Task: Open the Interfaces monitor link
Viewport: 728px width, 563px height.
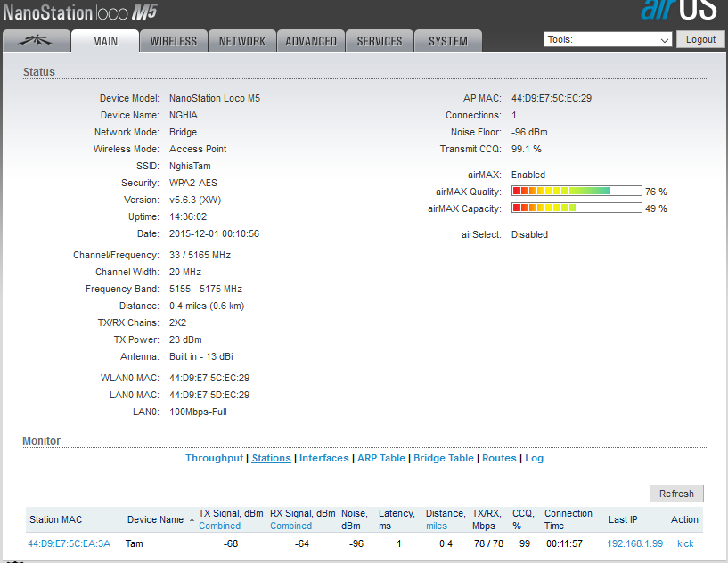Action: tap(324, 458)
